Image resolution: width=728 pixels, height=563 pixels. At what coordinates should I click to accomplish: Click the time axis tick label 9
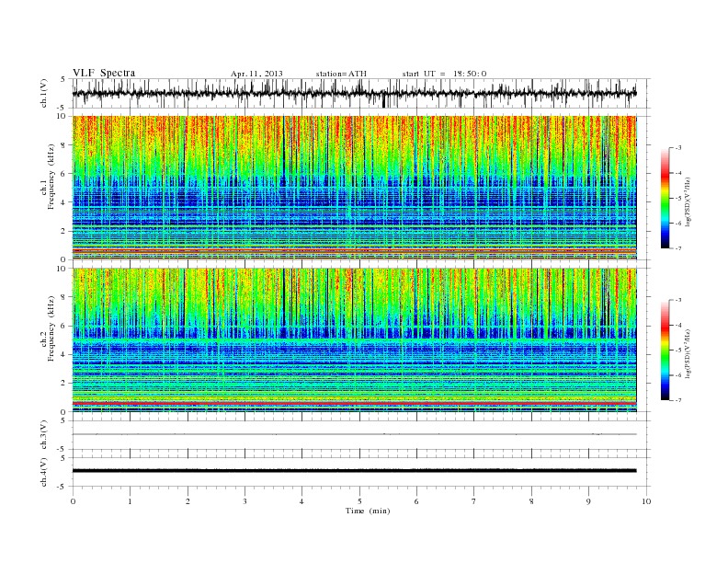pos(588,501)
